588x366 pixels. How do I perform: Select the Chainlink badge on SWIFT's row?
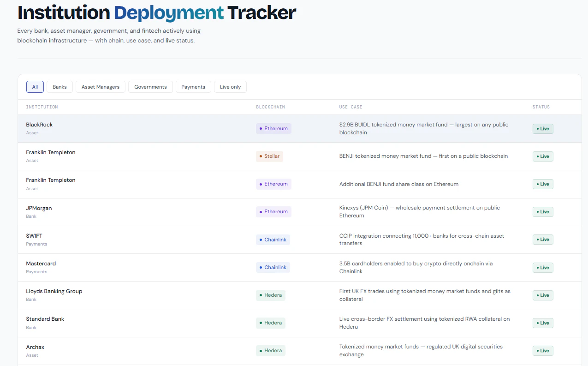(273, 240)
